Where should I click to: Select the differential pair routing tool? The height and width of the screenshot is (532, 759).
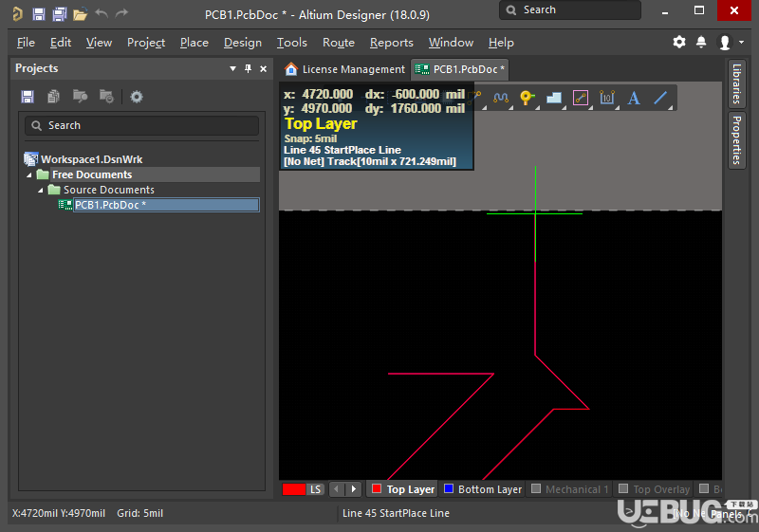click(x=501, y=99)
